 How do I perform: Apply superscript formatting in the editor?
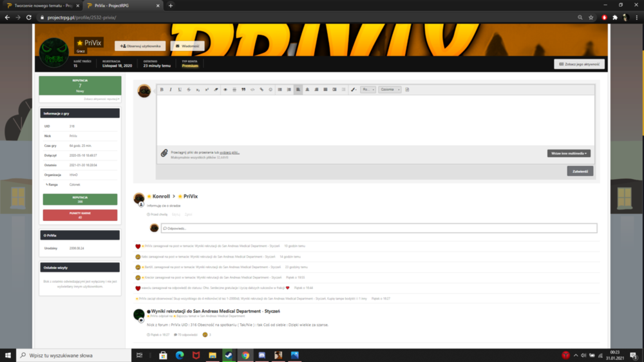(207, 90)
